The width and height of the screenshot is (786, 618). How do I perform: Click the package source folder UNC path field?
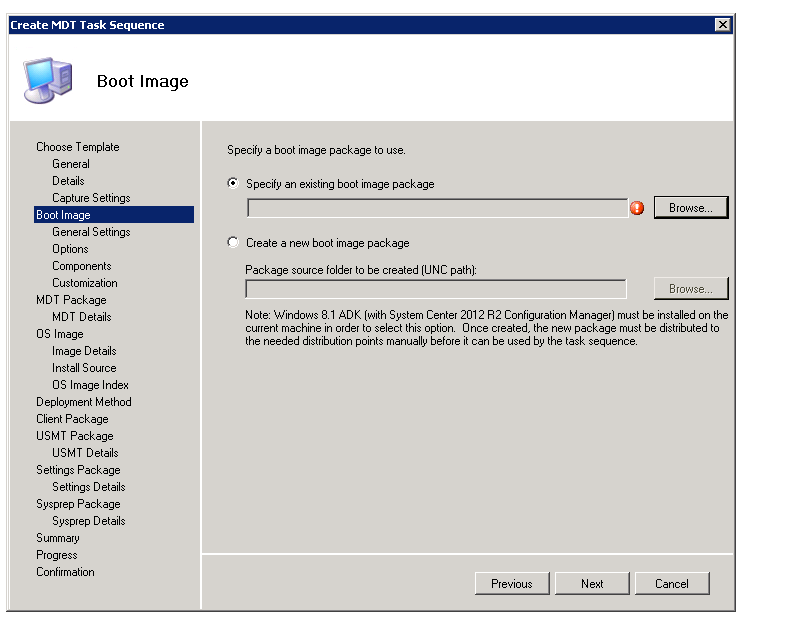tap(435, 289)
